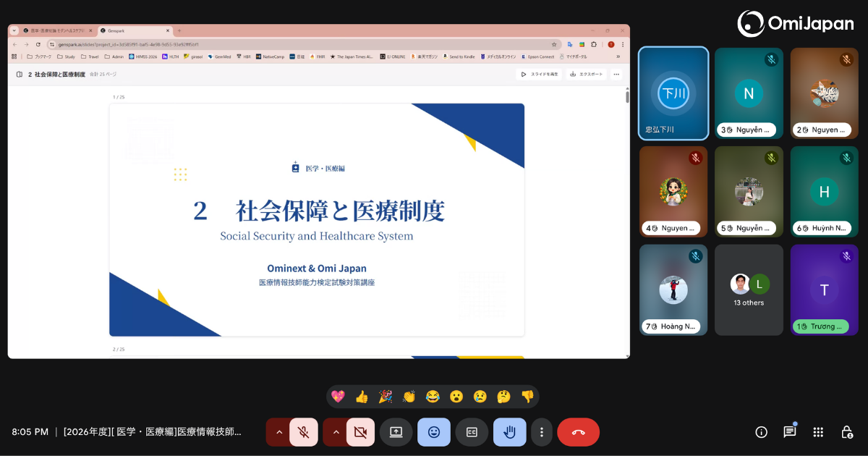Leave the call with red hang-up button
Viewport: 868px width, 456px height.
[x=578, y=432]
